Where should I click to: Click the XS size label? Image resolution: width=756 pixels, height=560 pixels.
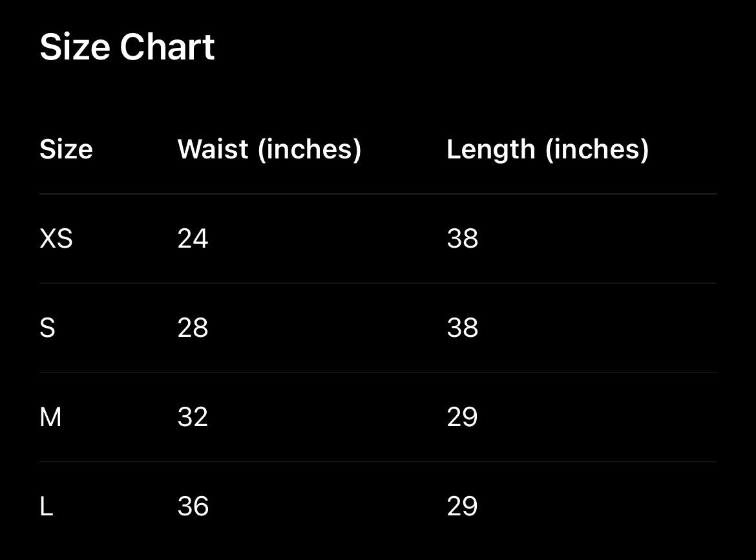56,239
